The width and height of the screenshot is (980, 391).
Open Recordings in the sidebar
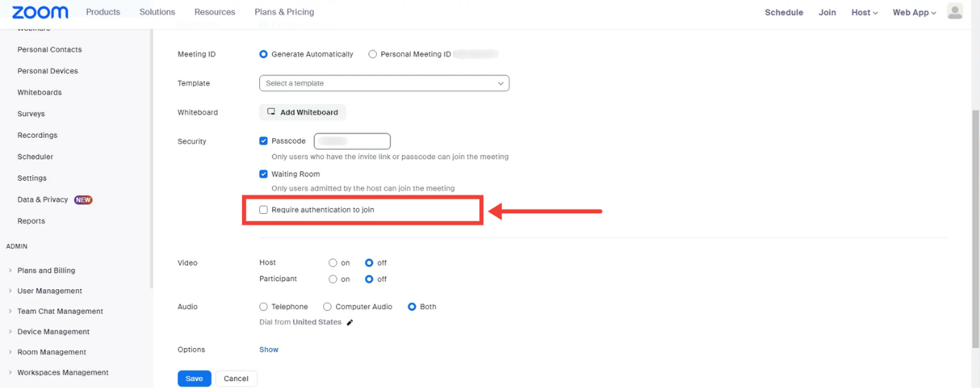coord(37,136)
